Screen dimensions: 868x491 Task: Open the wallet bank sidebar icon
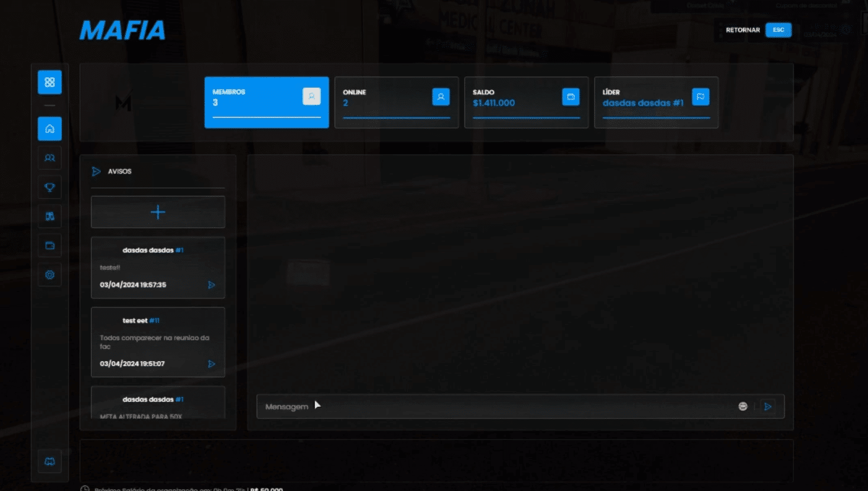pyautogui.click(x=50, y=246)
